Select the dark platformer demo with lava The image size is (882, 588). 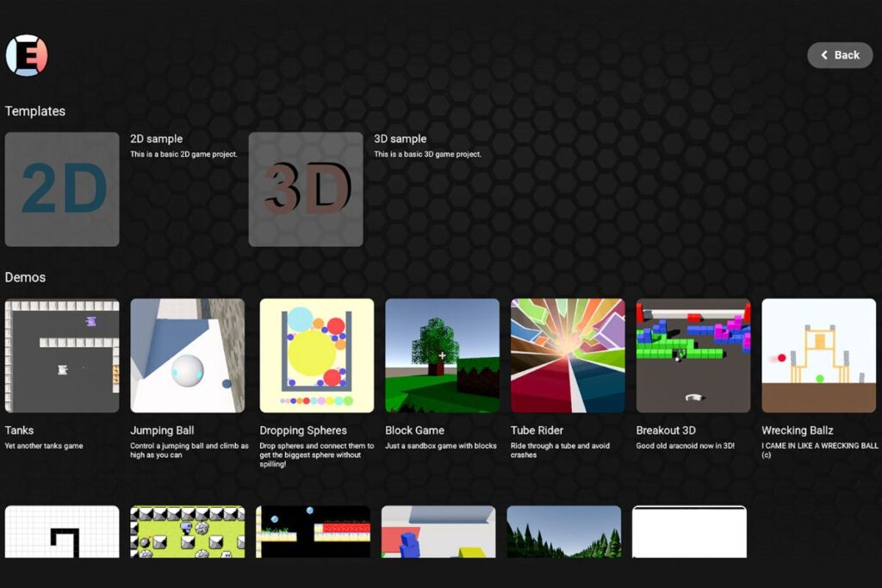(313, 531)
